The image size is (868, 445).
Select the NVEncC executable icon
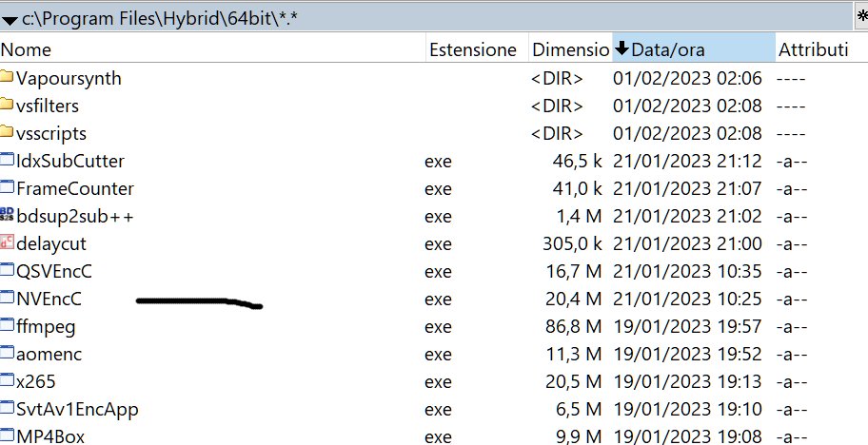point(7,298)
